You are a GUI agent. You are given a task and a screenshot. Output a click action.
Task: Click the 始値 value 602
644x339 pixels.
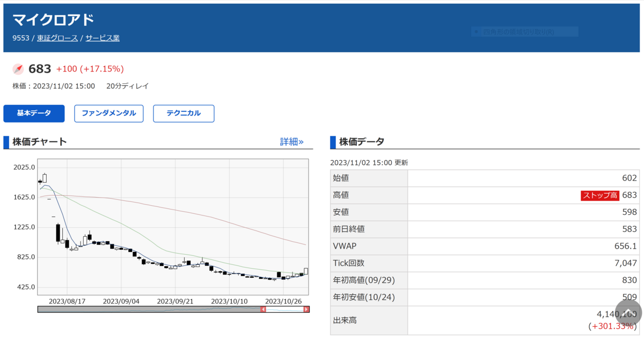pyautogui.click(x=630, y=178)
